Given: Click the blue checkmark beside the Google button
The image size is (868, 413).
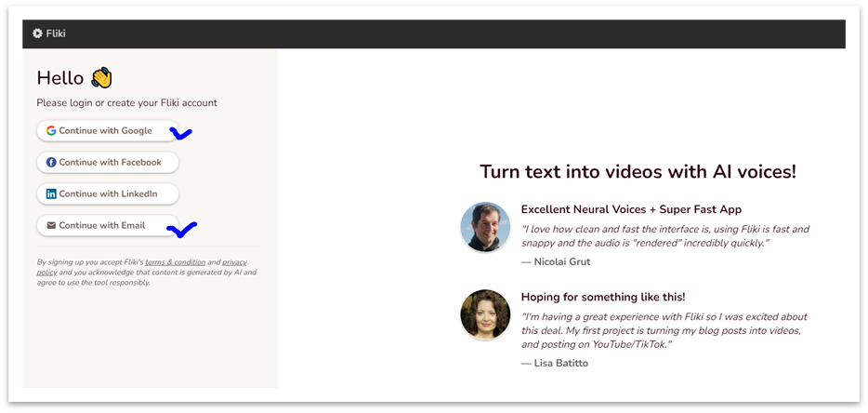Looking at the screenshot, I should (x=181, y=134).
